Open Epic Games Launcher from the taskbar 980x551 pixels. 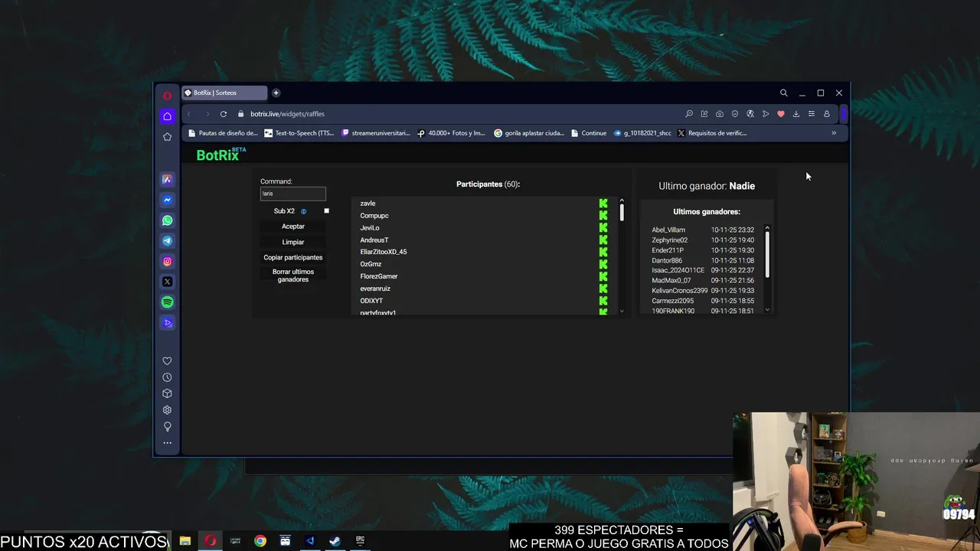360,541
